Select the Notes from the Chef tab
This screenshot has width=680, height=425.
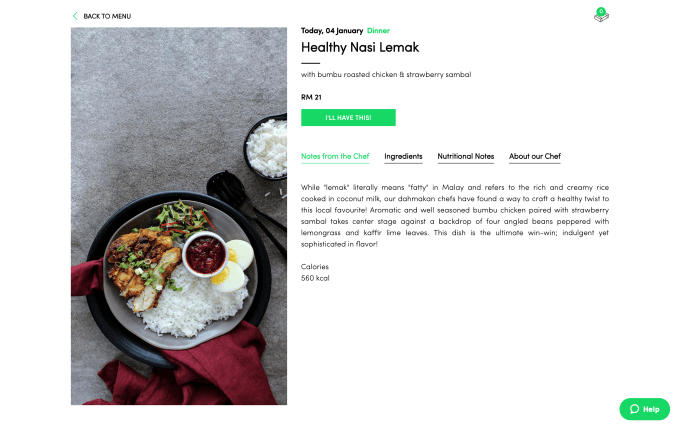pyautogui.click(x=335, y=156)
